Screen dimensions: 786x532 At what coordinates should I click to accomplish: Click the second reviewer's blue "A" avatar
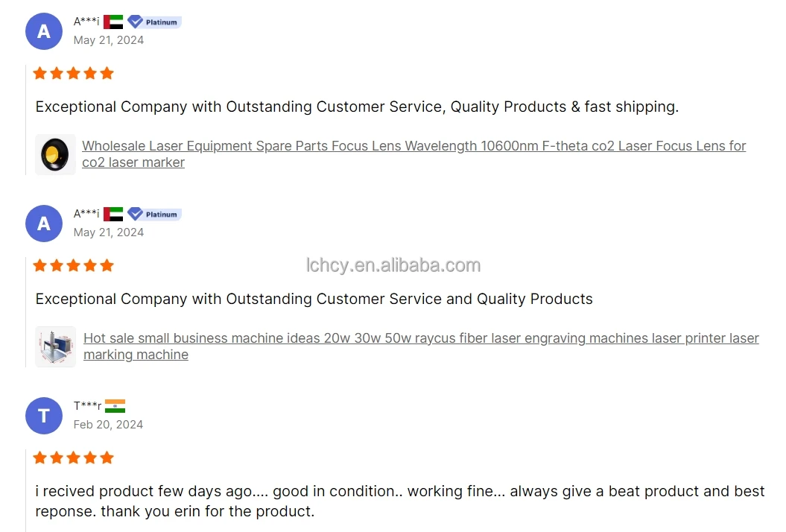click(44, 224)
